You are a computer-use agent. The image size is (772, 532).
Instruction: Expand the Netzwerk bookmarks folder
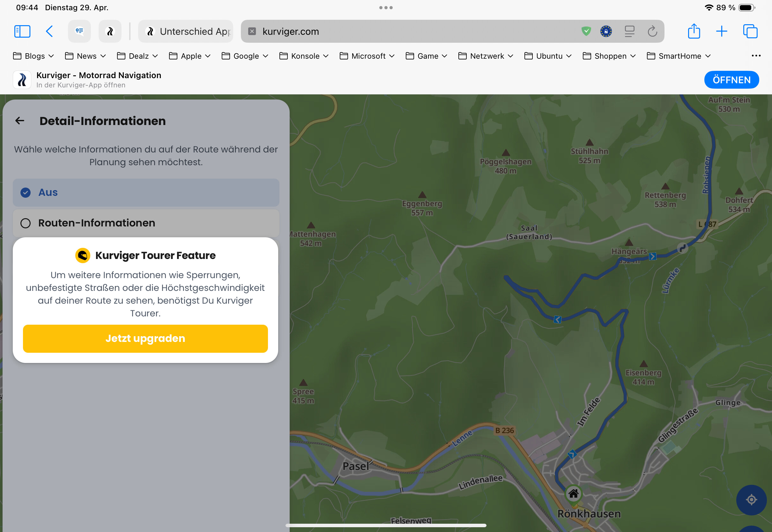[x=486, y=56]
